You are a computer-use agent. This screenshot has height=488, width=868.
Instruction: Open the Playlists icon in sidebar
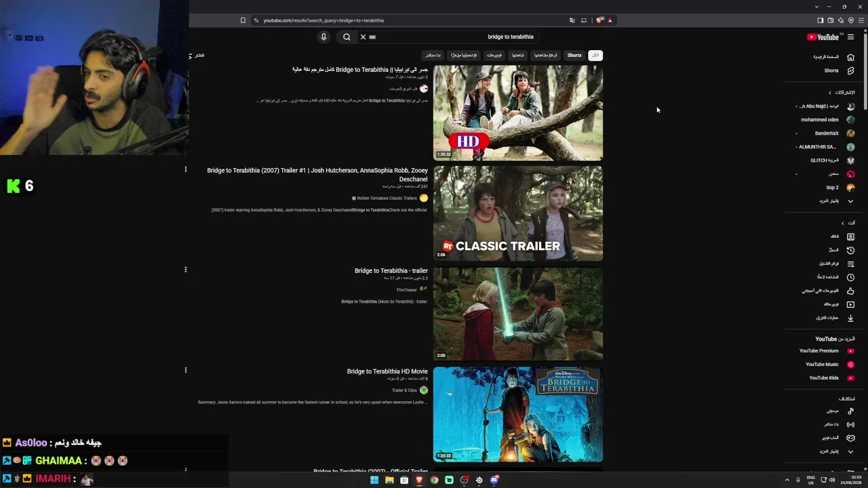click(850, 264)
